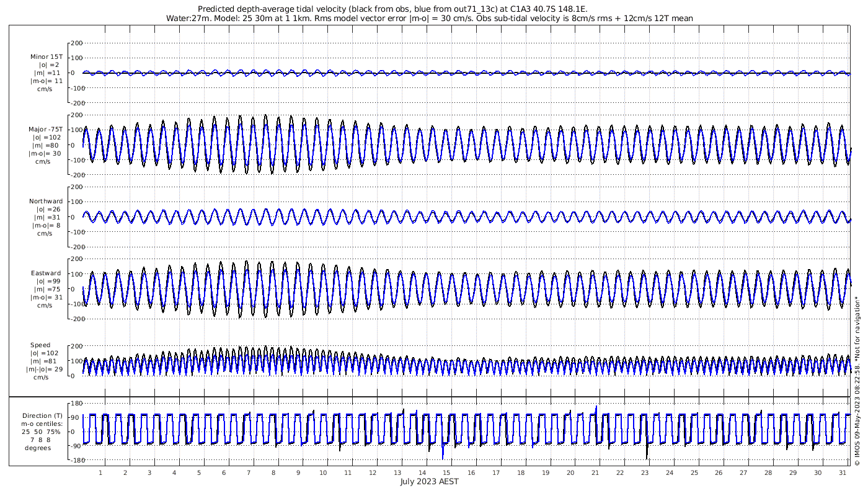Viewport: 868px width, 496px height.
Task: Click the day "5" label on the date axis
Action: [199, 472]
